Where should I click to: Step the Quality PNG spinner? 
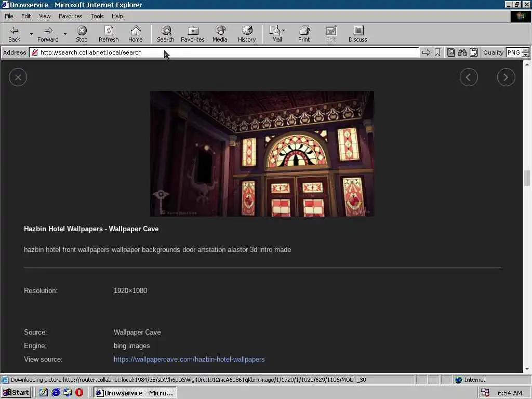[x=525, y=52]
